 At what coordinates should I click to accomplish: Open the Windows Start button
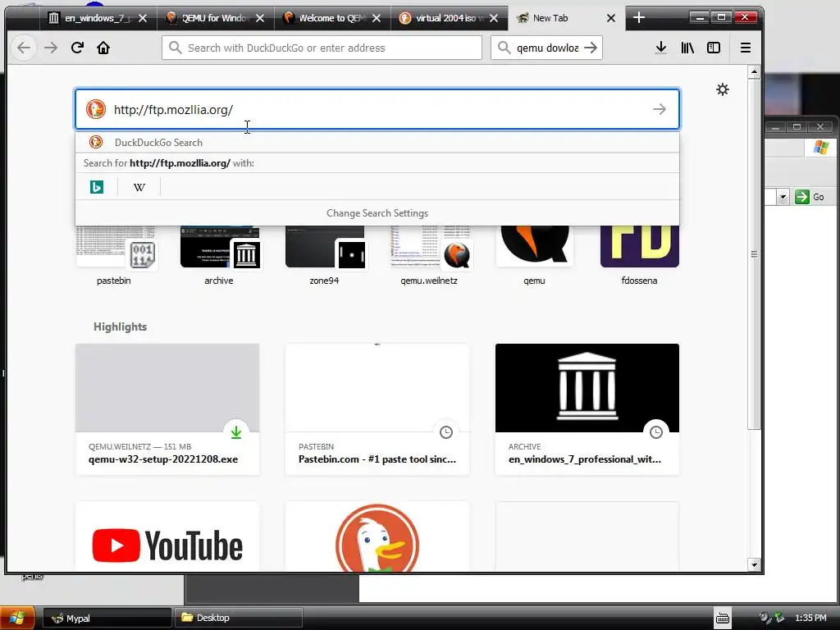[17, 618]
